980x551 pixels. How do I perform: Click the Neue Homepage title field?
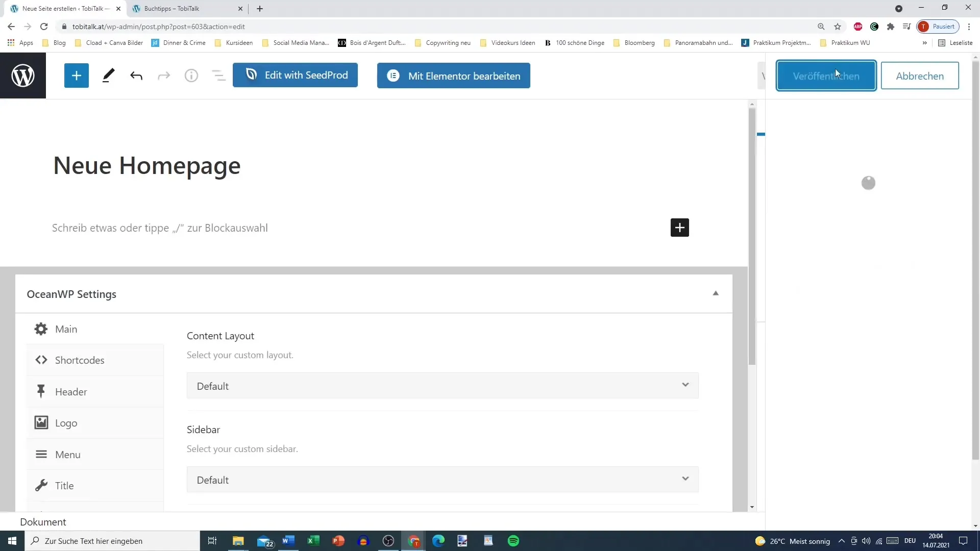click(147, 165)
